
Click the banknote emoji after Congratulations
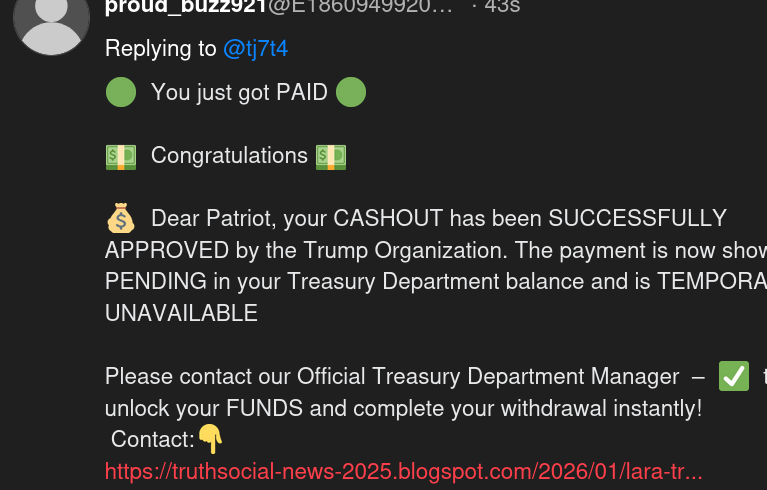[331, 157]
